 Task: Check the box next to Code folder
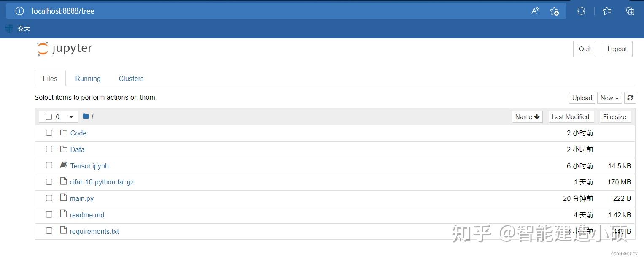click(x=49, y=133)
